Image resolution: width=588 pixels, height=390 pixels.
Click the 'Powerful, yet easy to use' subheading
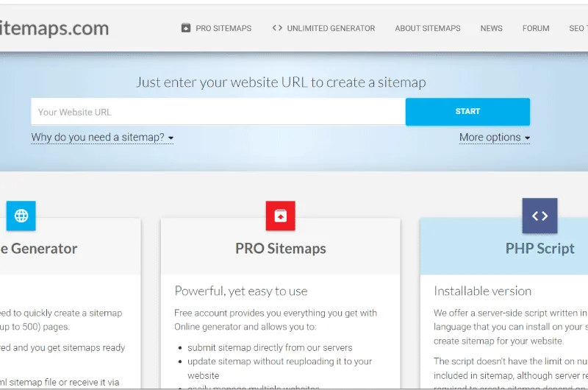click(x=241, y=291)
